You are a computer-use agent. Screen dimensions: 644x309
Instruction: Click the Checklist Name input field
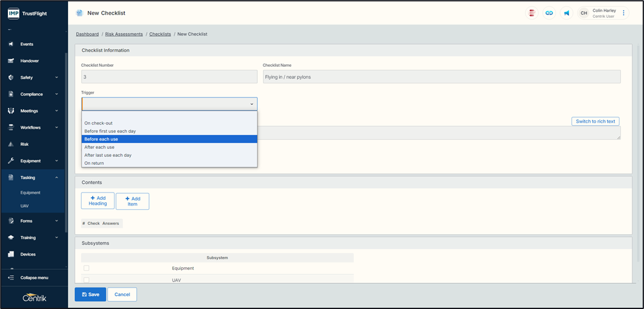[441, 77]
